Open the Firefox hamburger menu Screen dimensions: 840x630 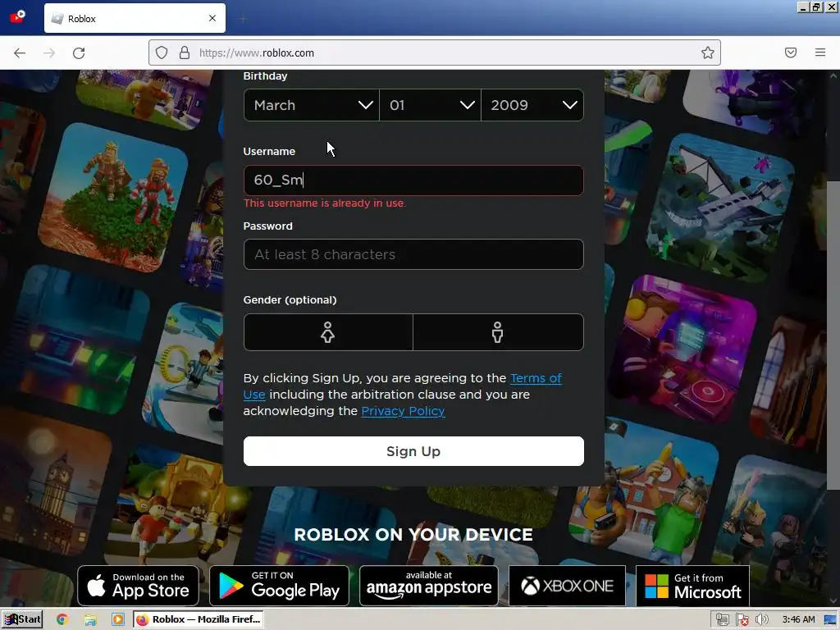pyautogui.click(x=820, y=52)
